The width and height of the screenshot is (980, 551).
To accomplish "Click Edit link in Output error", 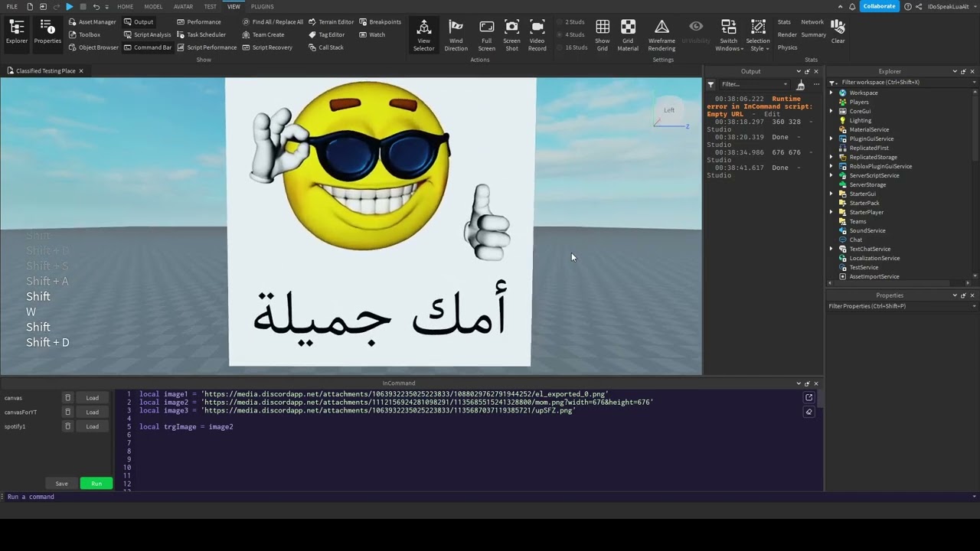I will (x=771, y=114).
